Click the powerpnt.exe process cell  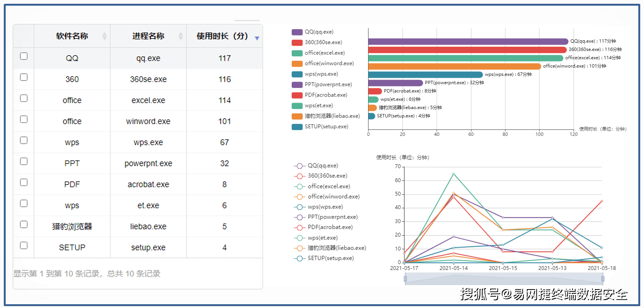(148, 163)
